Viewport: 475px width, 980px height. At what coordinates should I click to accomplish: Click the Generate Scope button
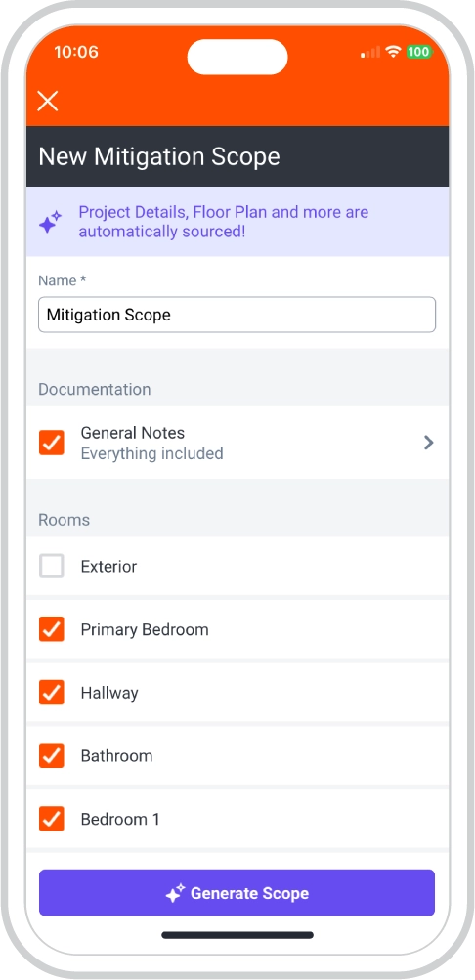[237, 892]
